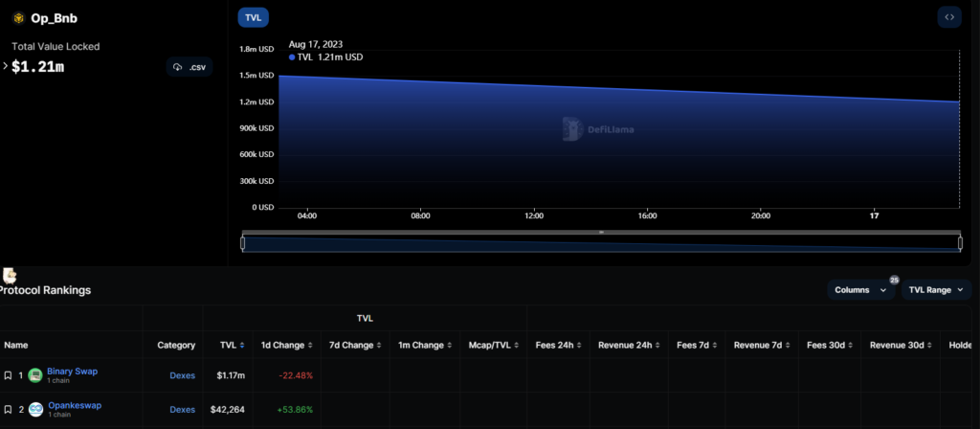
Task: Sort table by 1d Change column
Action: [286, 345]
